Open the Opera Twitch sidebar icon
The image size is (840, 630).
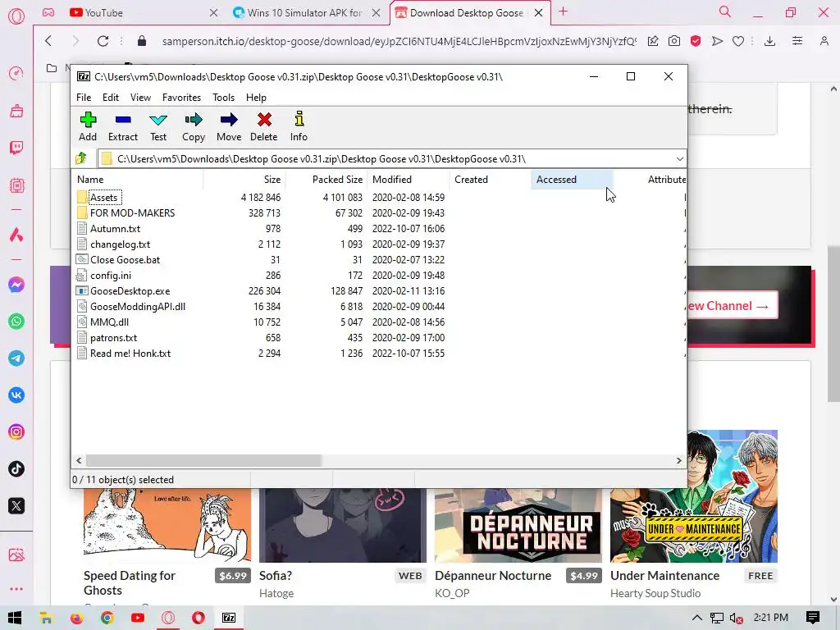(16, 148)
